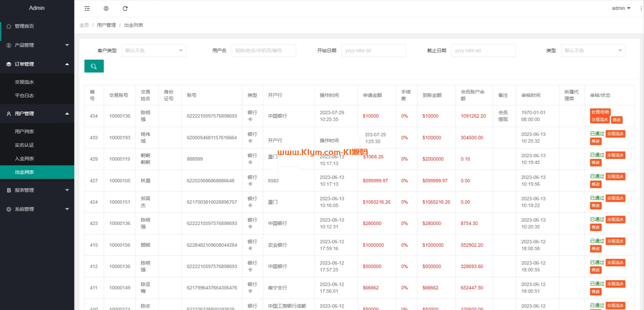Open 实名认证 in the sidebar

point(24,145)
